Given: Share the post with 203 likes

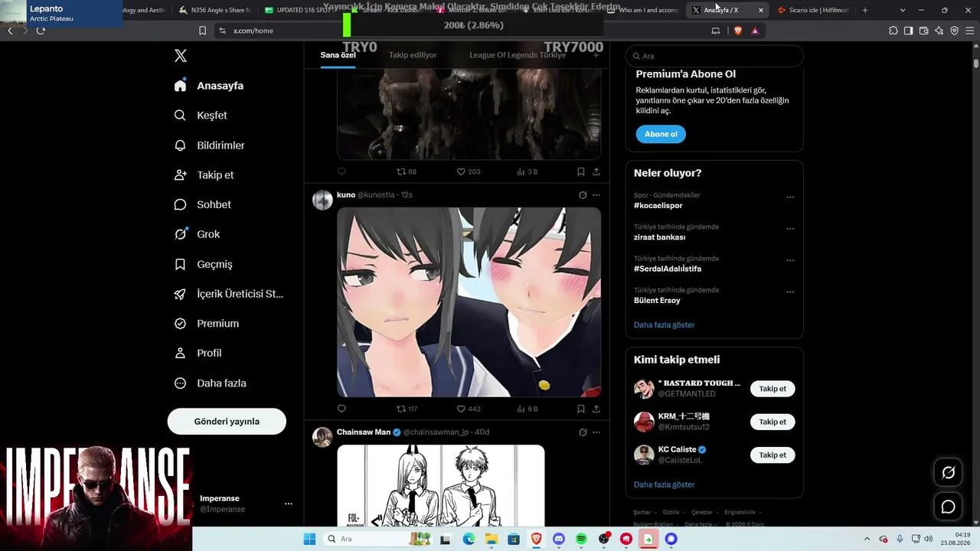Looking at the screenshot, I should [x=596, y=171].
